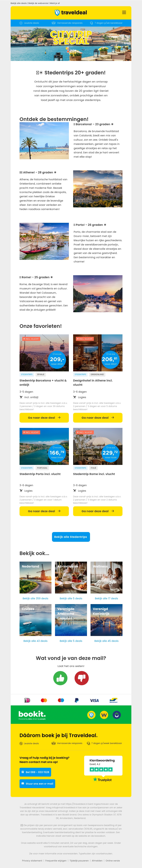Image resolution: width=142 pixels, height=868 pixels.
Task: Click the dark blue house brand icon
Action: point(117,715)
